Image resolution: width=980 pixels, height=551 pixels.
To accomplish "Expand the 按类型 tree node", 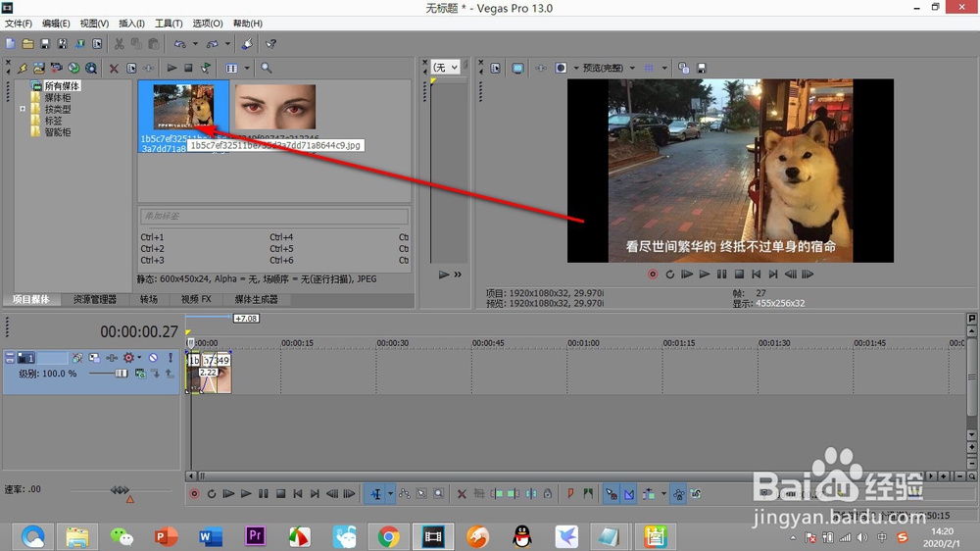I will tap(23, 109).
